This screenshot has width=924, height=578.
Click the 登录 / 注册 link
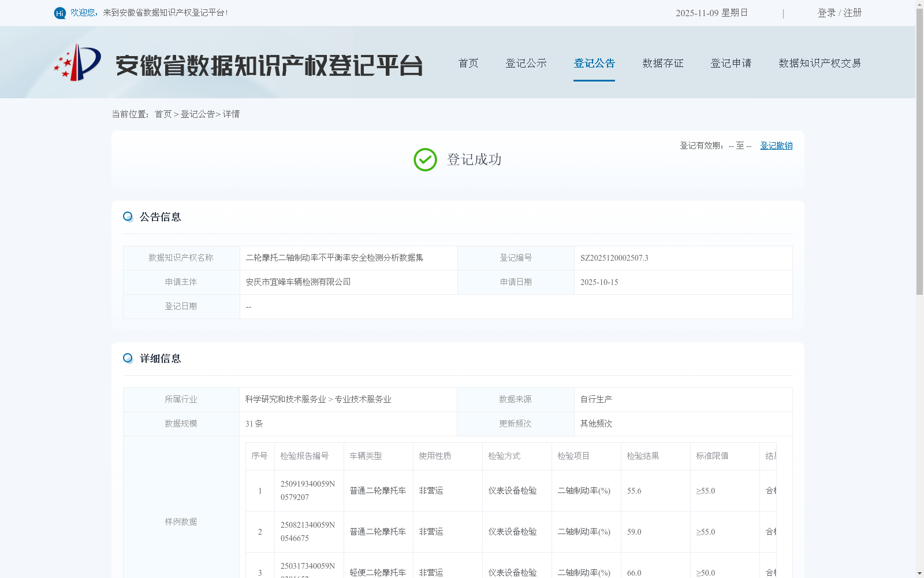click(x=840, y=13)
